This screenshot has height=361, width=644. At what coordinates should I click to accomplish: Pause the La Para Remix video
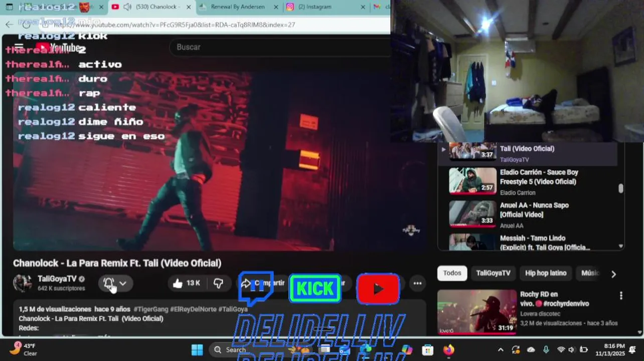point(220,160)
